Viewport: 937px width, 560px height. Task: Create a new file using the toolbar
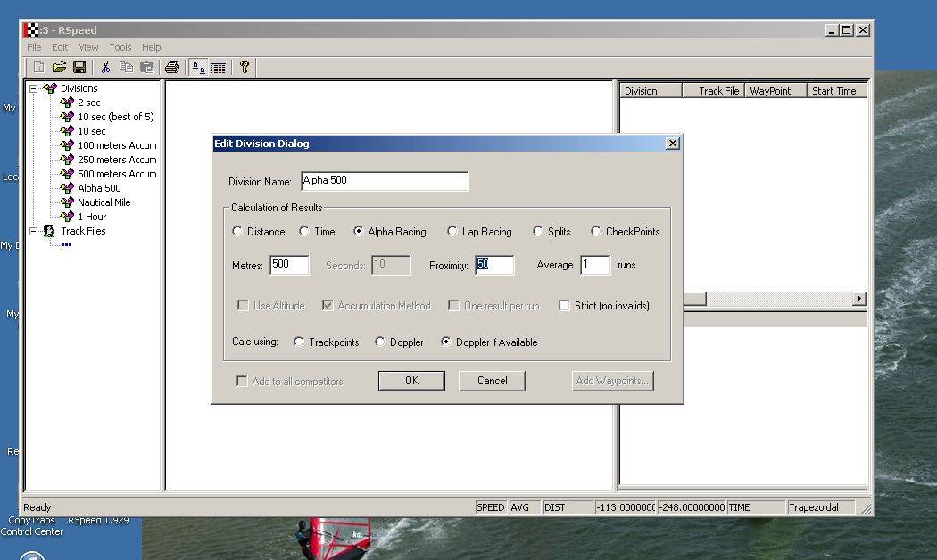pos(37,66)
